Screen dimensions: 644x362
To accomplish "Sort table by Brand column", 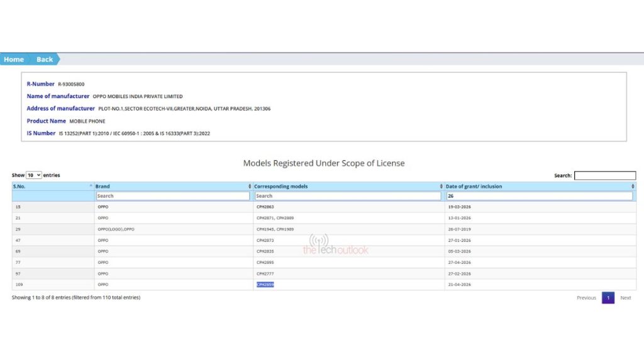I will pos(174,186).
